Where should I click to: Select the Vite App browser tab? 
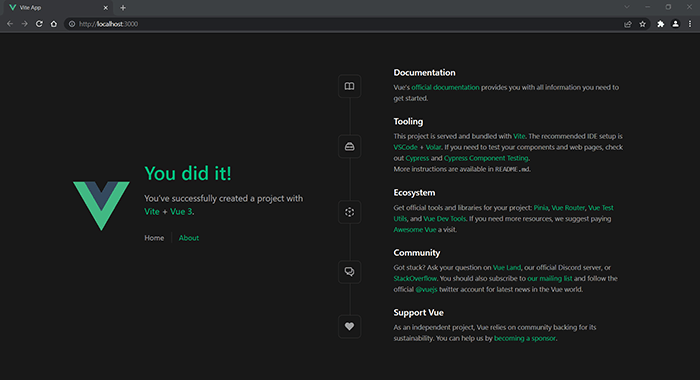point(59,8)
